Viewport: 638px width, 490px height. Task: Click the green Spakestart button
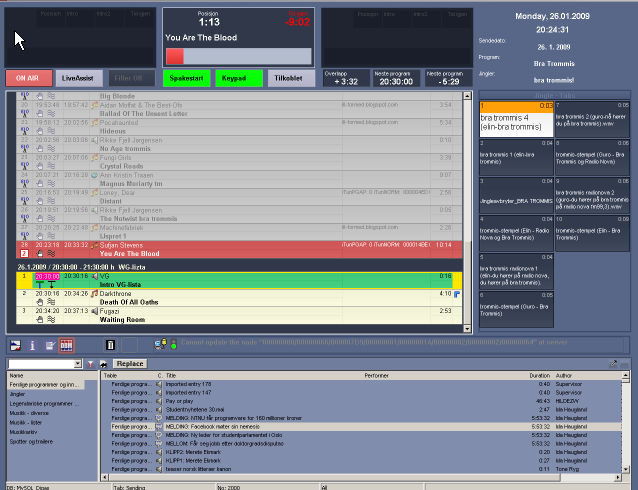(x=186, y=78)
